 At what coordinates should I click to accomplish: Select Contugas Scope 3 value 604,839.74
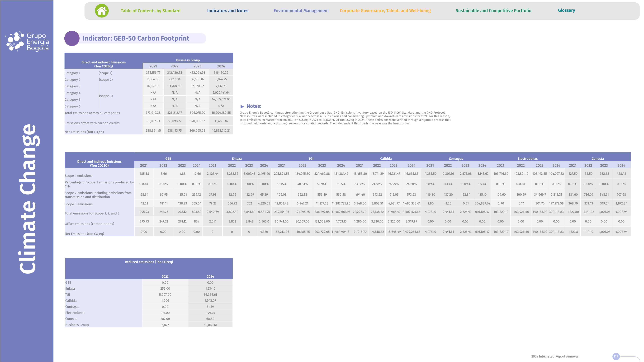pyautogui.click(x=482, y=203)
